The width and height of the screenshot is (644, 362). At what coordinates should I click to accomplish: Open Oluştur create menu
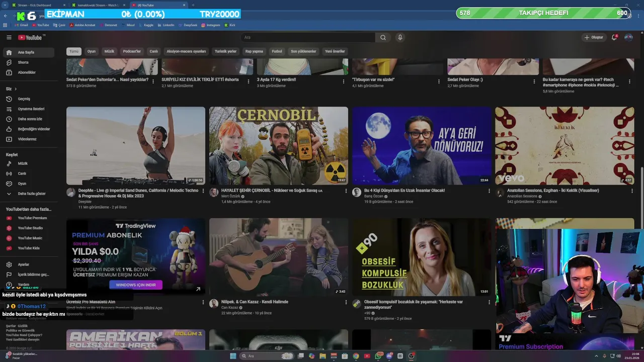(594, 37)
